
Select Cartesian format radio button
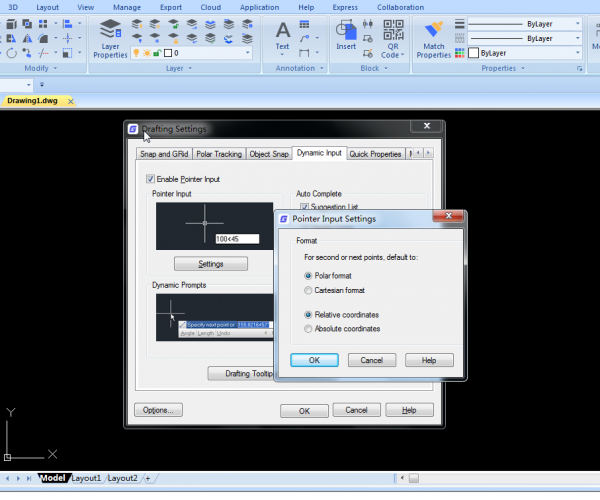tap(308, 290)
